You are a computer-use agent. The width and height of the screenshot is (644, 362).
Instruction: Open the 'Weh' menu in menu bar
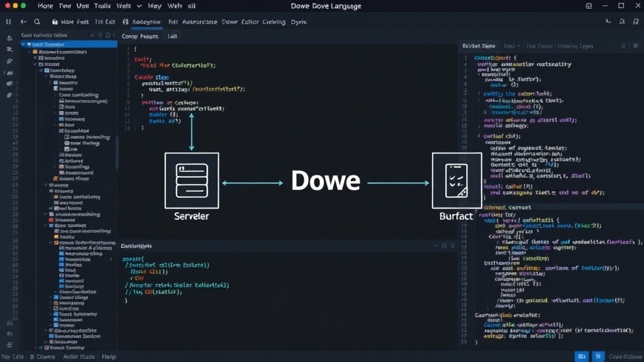175,6
